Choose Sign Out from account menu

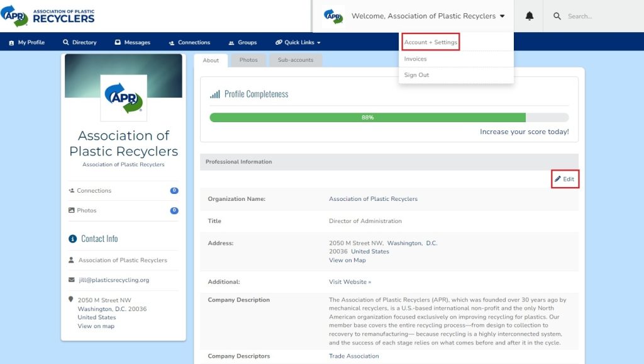coord(416,75)
